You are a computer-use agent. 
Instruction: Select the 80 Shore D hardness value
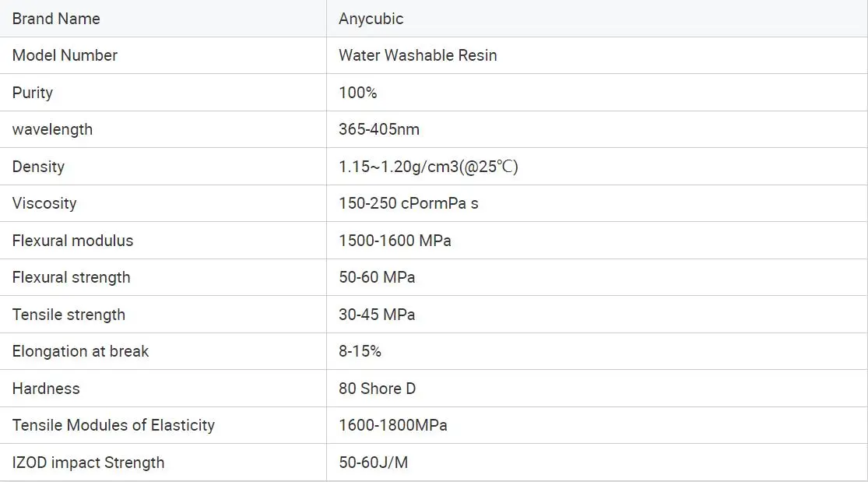click(377, 389)
